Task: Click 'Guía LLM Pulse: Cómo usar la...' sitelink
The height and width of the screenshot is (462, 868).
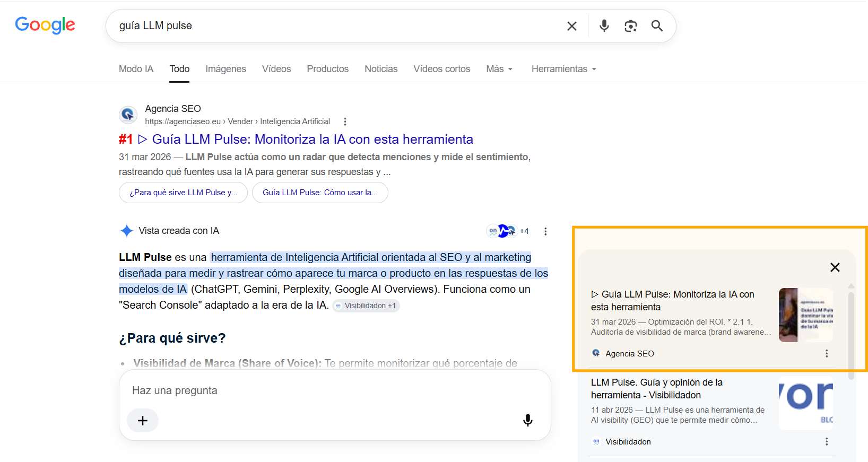Action: 320,193
